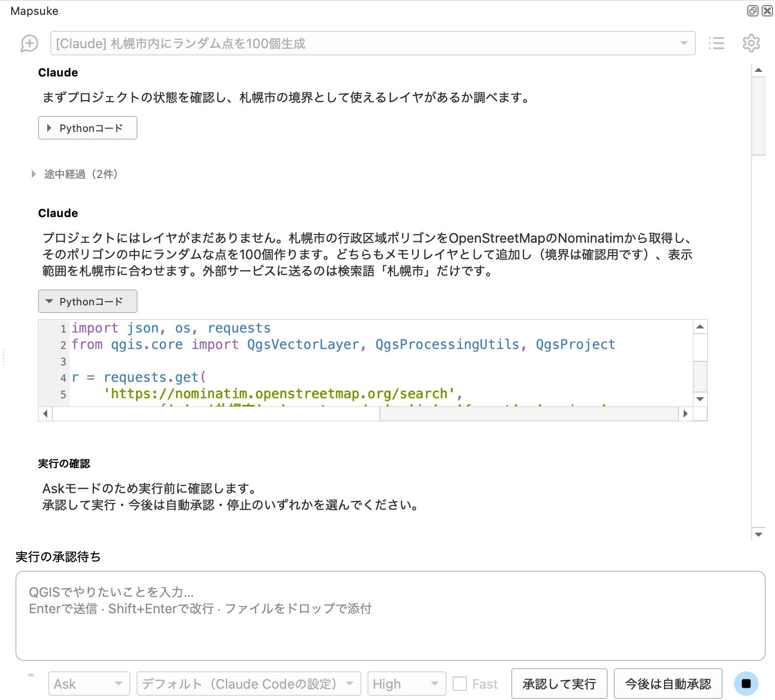Undock the Mapsuke panel
This screenshot has height=700, width=775.
coord(752,11)
